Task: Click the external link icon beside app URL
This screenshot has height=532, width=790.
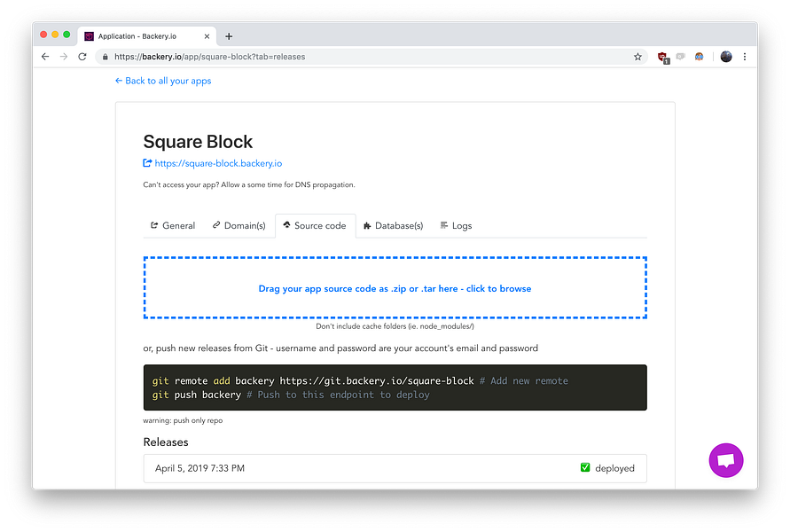Action: (x=147, y=163)
